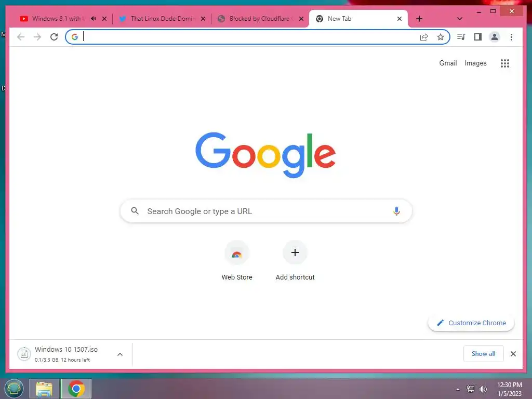Close the downloads bar
This screenshot has width=532, height=399.
point(513,354)
